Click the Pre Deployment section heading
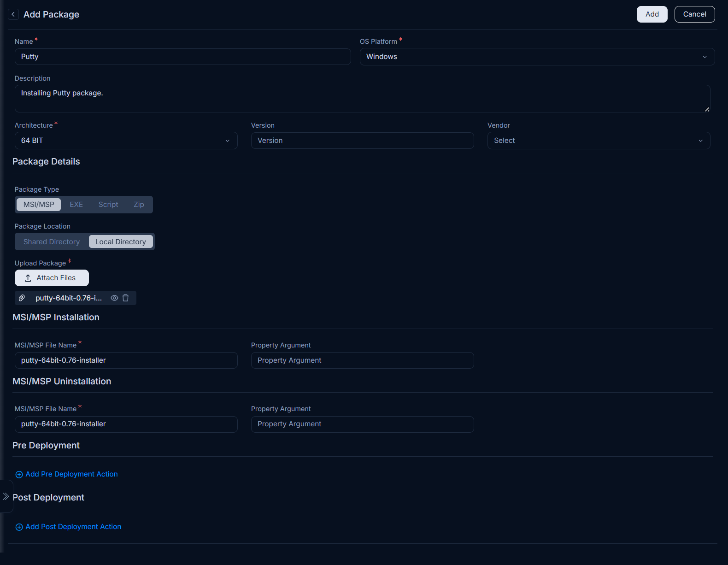The height and width of the screenshot is (565, 728). coord(46,446)
